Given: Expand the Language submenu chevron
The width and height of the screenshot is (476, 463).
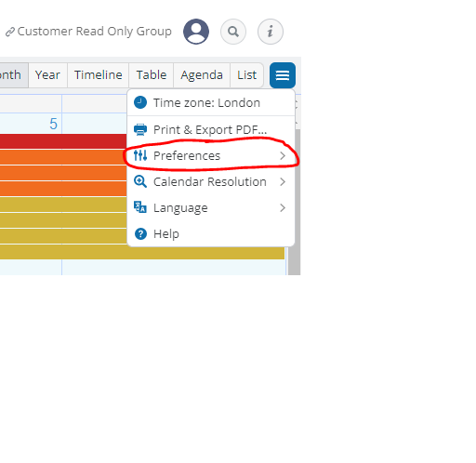Looking at the screenshot, I should click(283, 207).
